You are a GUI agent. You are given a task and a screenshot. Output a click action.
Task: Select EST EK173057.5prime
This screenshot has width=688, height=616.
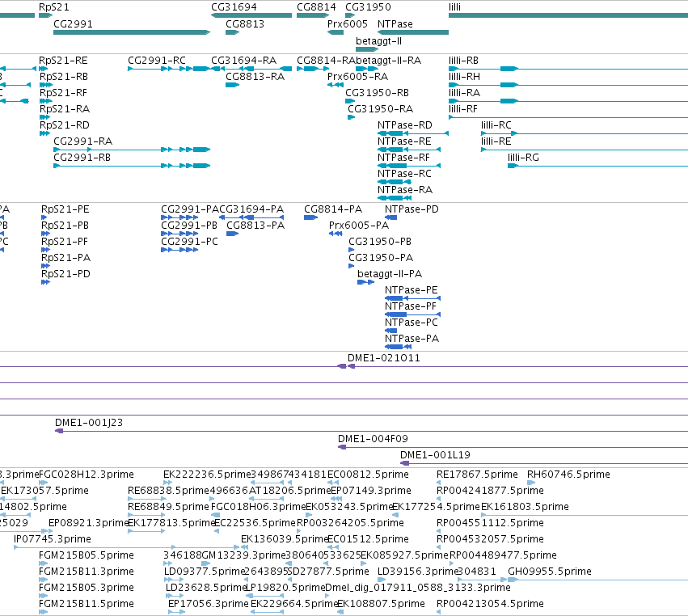[19, 499]
